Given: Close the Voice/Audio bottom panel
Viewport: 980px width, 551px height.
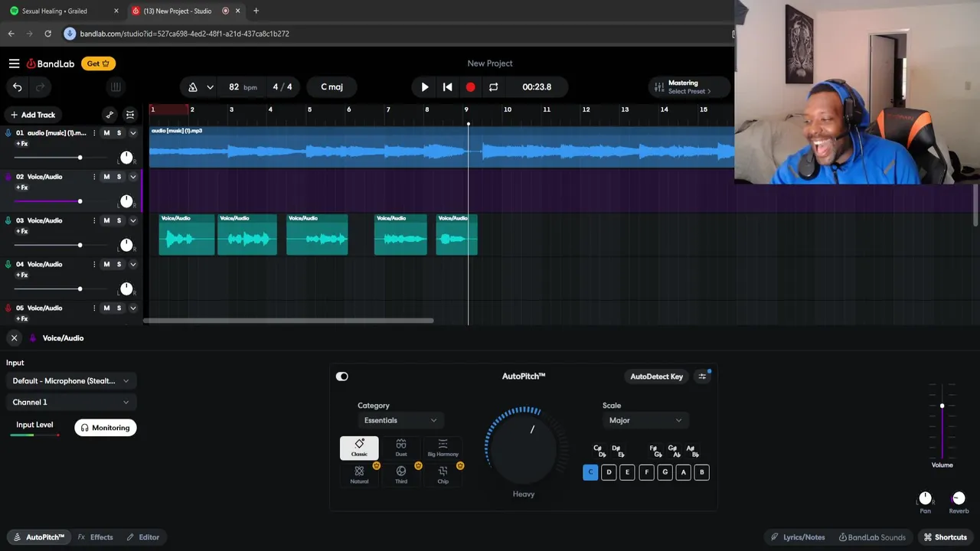Looking at the screenshot, I should tap(14, 338).
